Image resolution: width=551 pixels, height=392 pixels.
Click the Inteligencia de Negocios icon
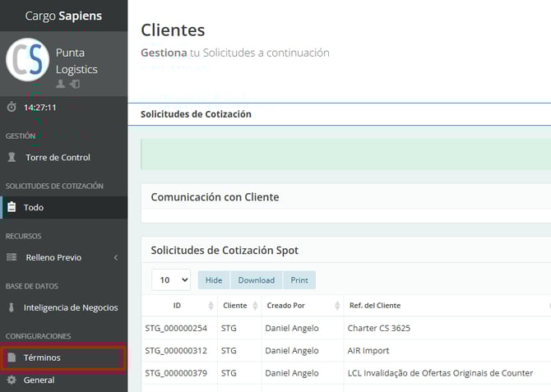[x=12, y=307]
